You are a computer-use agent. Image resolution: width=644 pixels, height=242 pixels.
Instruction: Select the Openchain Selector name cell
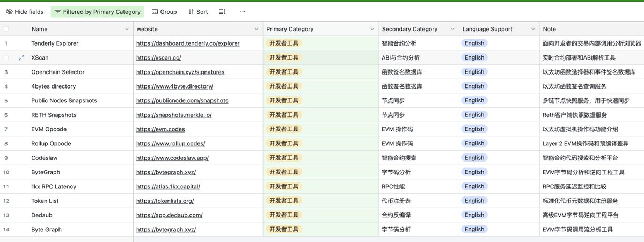(80, 72)
